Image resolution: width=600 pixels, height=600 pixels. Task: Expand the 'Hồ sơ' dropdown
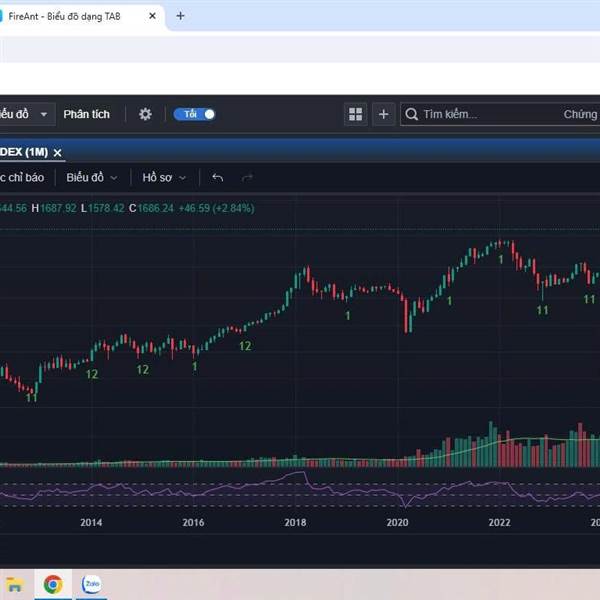coord(164,177)
